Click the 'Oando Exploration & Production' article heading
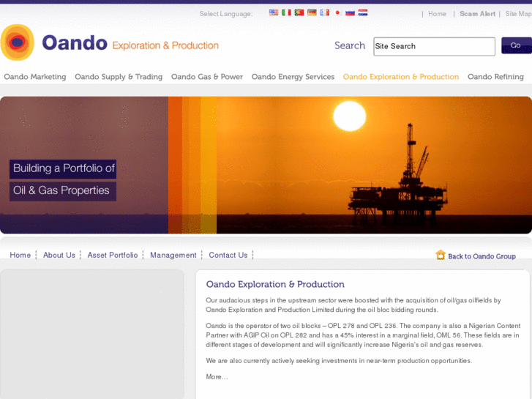This screenshot has height=399, width=532. 275,284
